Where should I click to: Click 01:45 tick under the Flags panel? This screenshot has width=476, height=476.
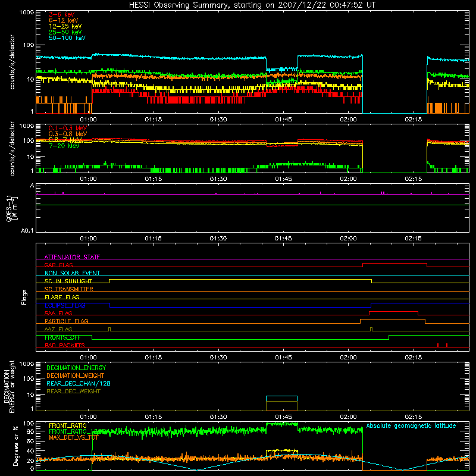point(283,358)
